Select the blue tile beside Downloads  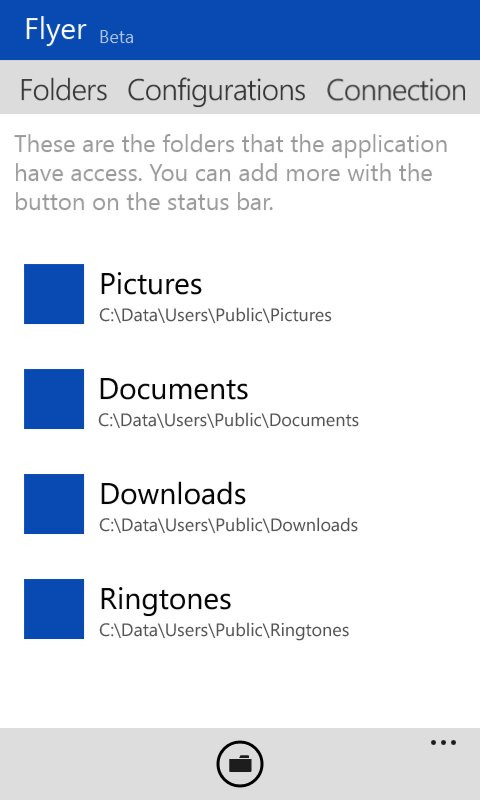click(54, 504)
